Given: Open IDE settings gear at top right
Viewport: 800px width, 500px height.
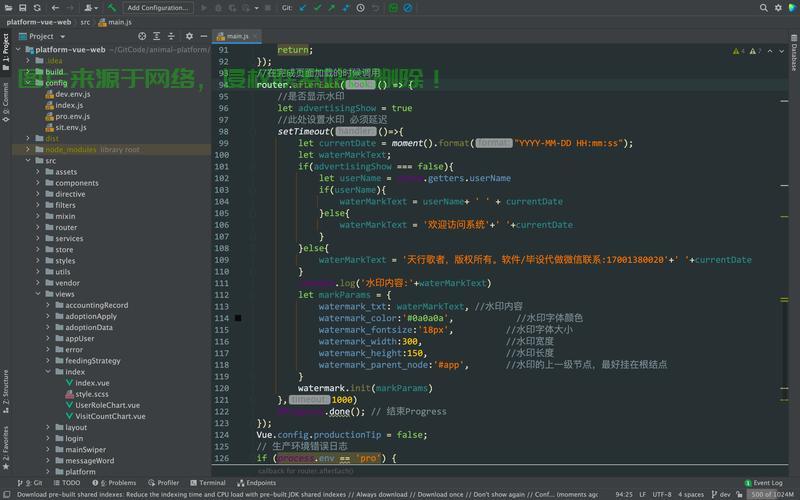Looking at the screenshot, I should [778, 8].
